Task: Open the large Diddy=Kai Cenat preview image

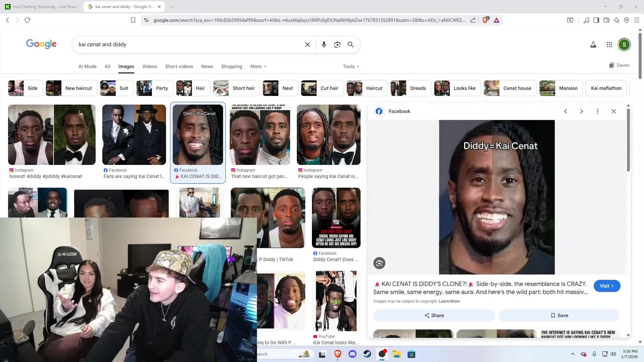Action: pos(497,197)
